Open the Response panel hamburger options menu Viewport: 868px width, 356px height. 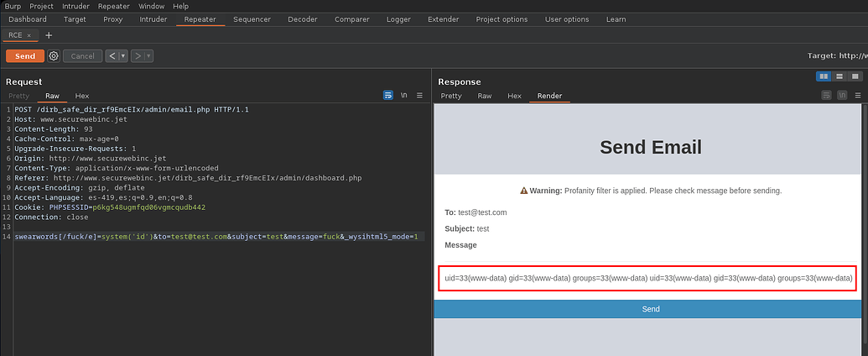[857, 96]
